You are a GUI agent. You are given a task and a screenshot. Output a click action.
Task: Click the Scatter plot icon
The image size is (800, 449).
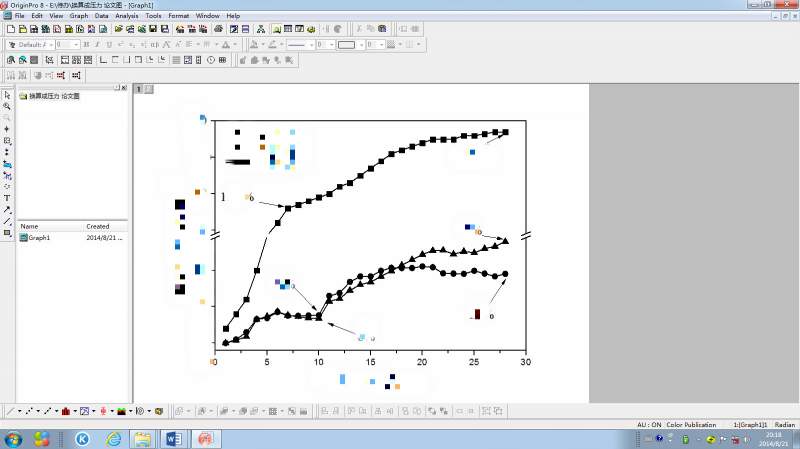(29, 411)
